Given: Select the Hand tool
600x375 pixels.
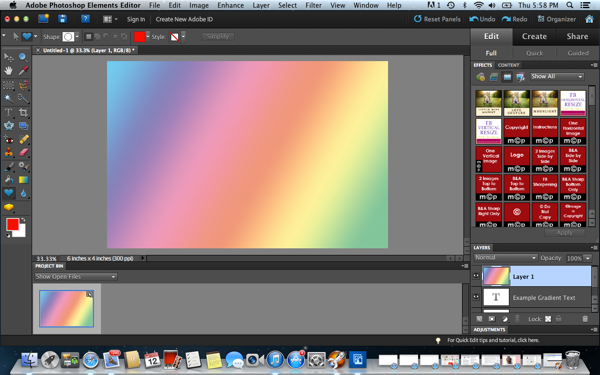Looking at the screenshot, I should pos(8,71).
